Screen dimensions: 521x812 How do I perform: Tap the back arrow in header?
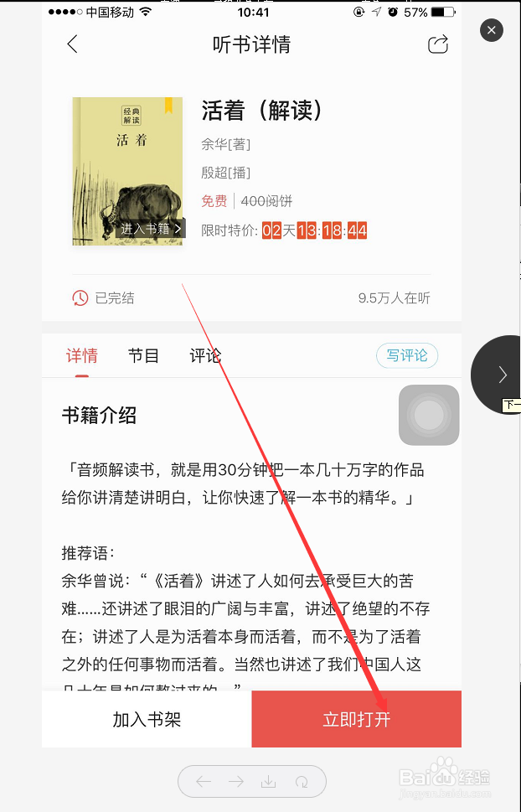point(73,44)
